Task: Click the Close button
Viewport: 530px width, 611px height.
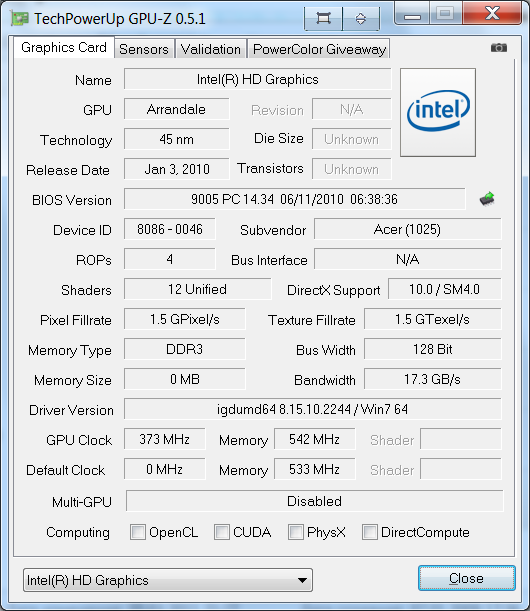Action: coord(466,578)
